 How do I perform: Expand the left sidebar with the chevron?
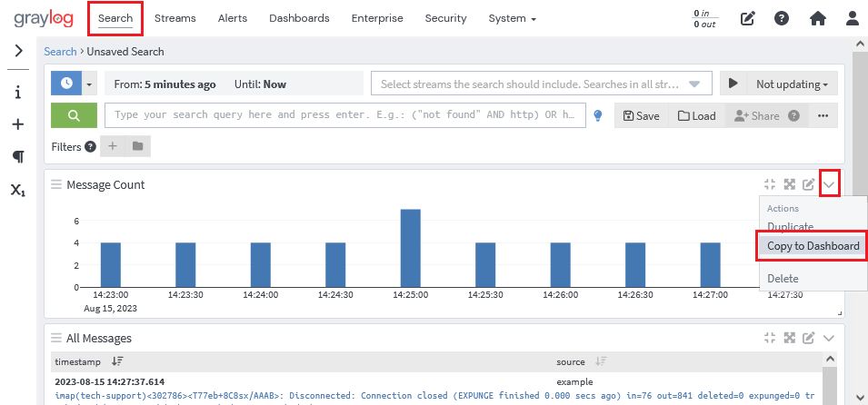point(18,51)
